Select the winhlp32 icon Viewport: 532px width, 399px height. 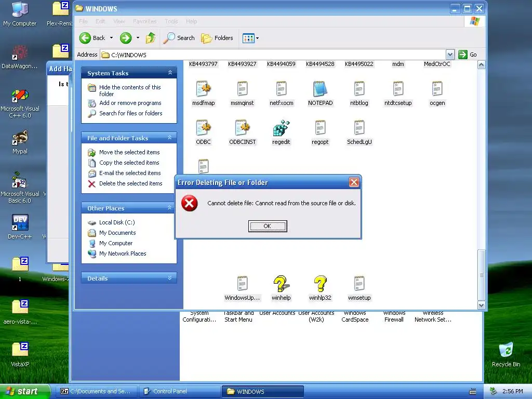(x=320, y=284)
